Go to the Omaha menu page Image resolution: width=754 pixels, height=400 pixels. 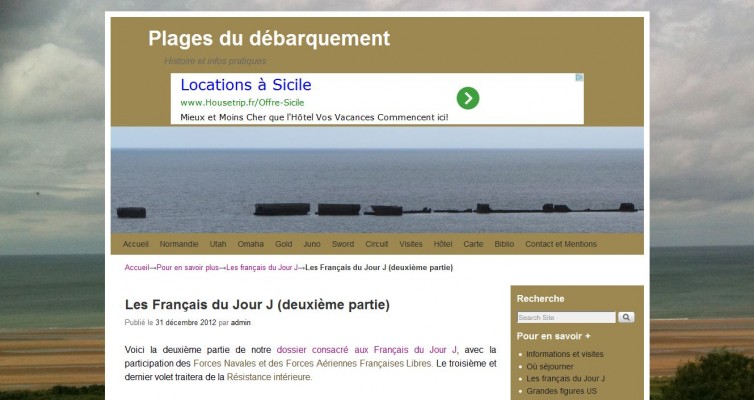[251, 244]
